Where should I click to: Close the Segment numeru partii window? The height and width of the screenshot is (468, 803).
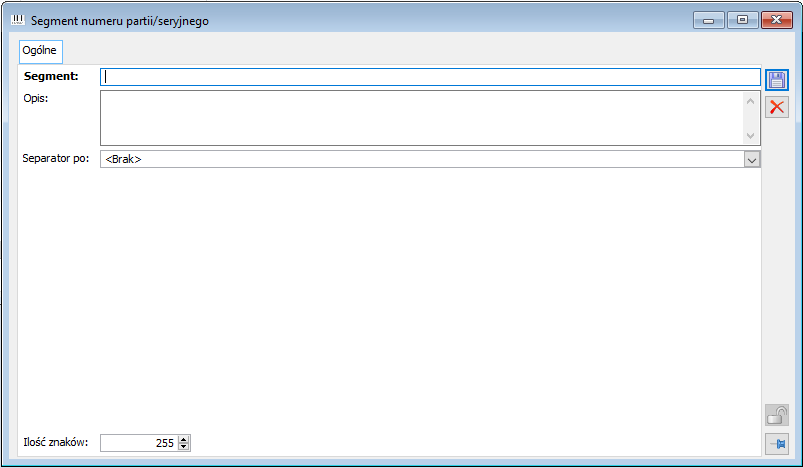[776, 20]
